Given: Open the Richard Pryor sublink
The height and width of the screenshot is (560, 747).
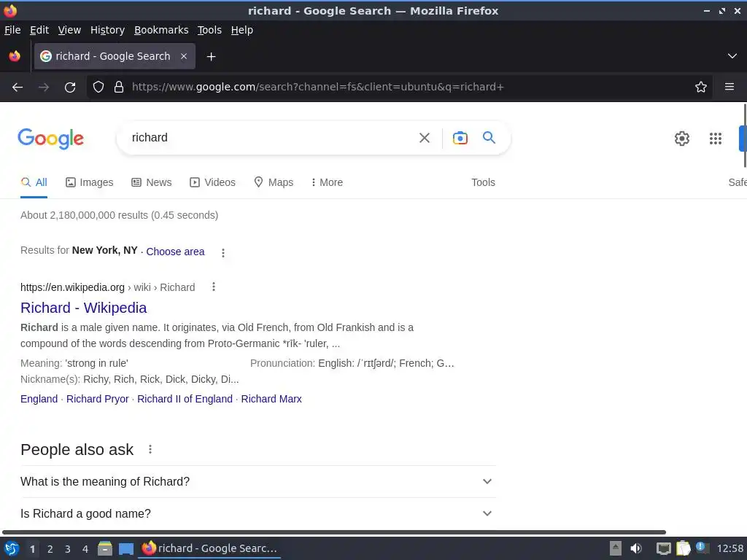Looking at the screenshot, I should 98,399.
